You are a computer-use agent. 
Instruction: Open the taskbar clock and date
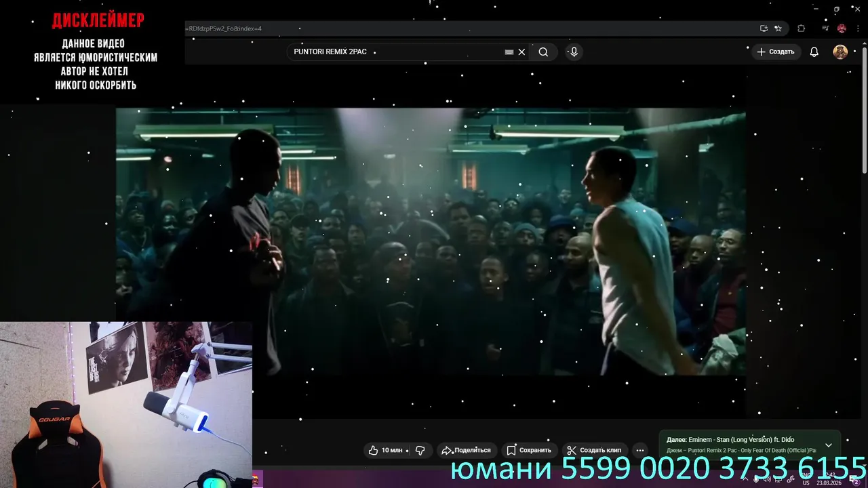pos(829,479)
